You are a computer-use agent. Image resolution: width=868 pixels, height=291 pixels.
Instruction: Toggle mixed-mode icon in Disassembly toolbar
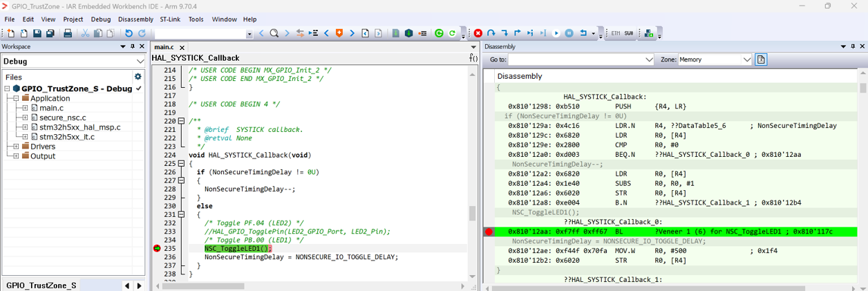tap(761, 59)
